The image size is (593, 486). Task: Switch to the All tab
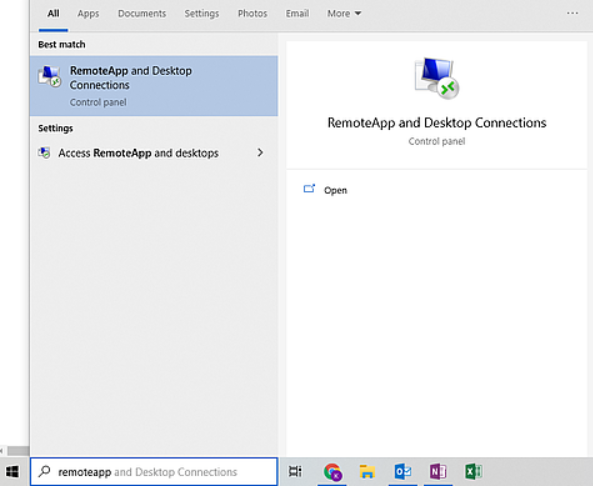point(53,14)
